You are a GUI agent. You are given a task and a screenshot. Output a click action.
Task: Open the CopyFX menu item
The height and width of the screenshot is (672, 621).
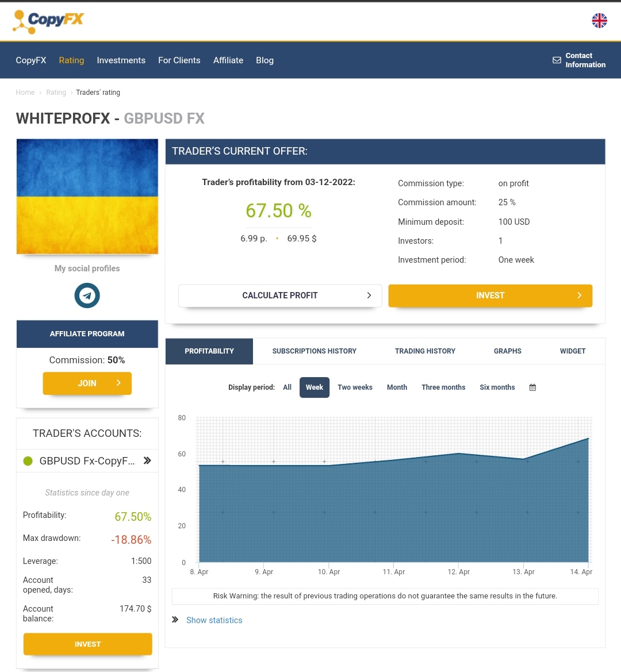31,60
